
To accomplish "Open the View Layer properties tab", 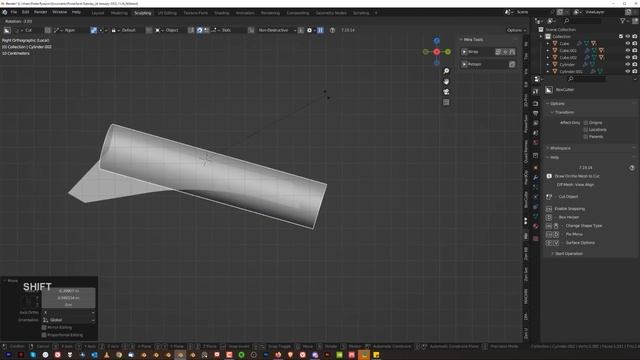I will [x=536, y=123].
